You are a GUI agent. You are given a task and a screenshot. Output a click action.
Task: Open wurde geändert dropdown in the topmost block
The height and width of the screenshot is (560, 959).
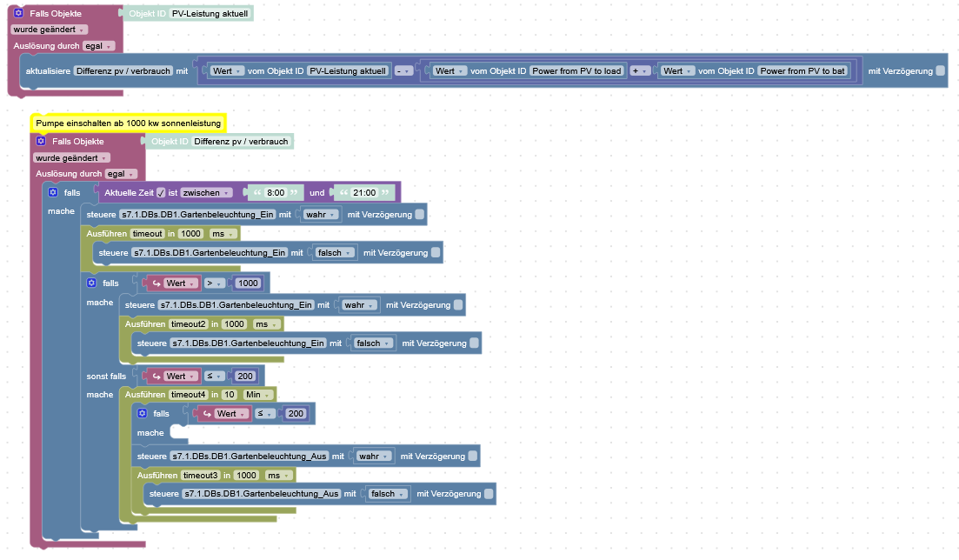pos(50,30)
